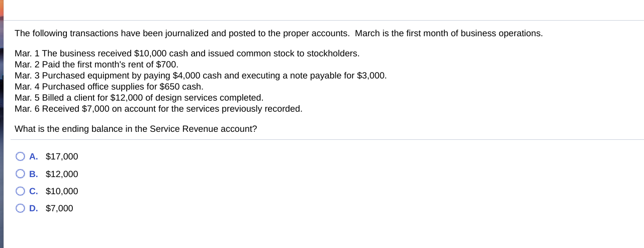Click the Mar. 5 billed client line

(139, 98)
